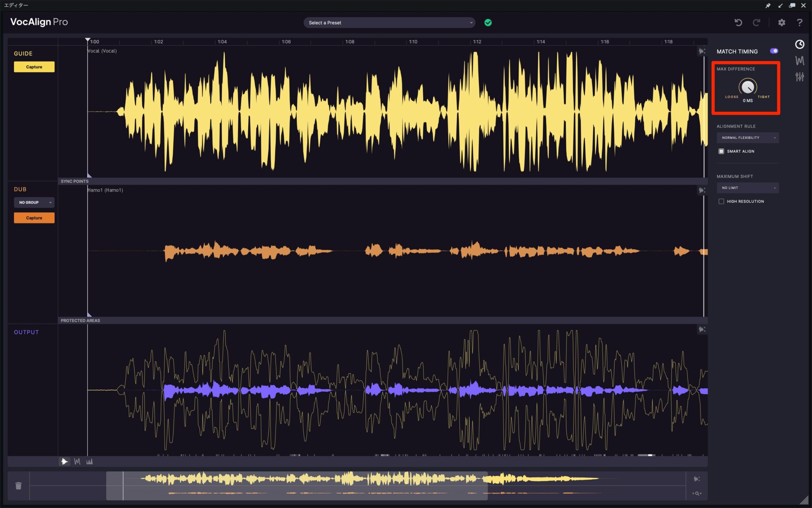Select the spectrum view icon below Output panel
Screen dimensions: 812x508
[x=90, y=461]
